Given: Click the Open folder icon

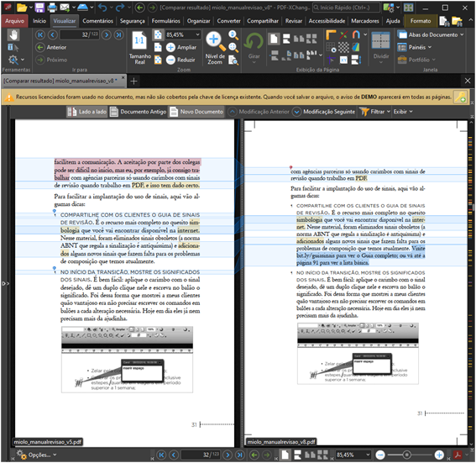Looking at the screenshot, I should pos(22,8).
